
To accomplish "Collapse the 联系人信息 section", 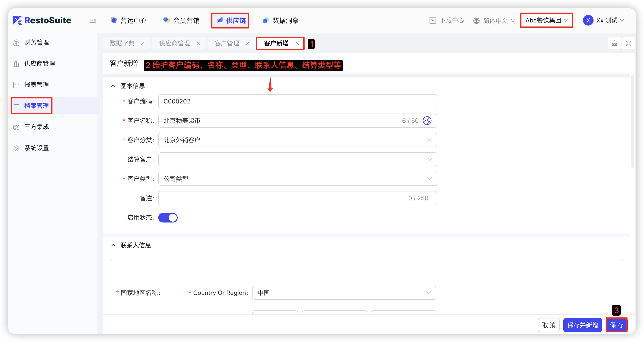I will [113, 245].
